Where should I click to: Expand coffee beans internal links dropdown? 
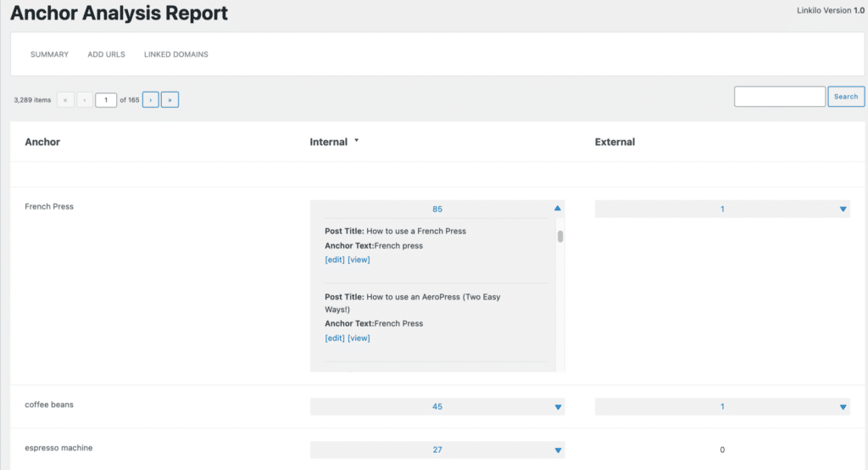pyautogui.click(x=557, y=407)
